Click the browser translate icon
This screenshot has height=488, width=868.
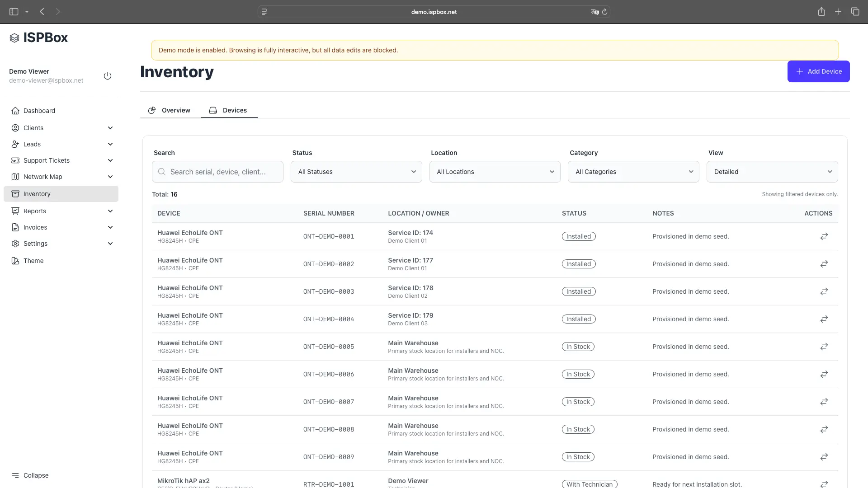pos(594,12)
